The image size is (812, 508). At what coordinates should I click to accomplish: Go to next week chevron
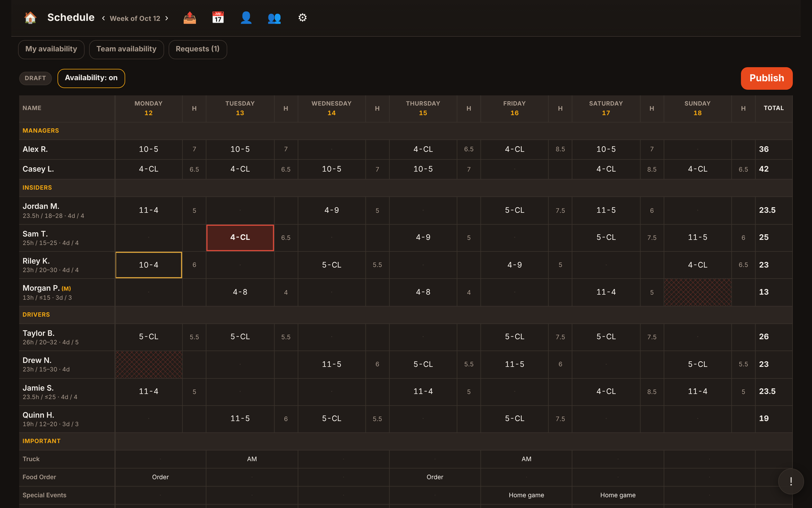(167, 18)
